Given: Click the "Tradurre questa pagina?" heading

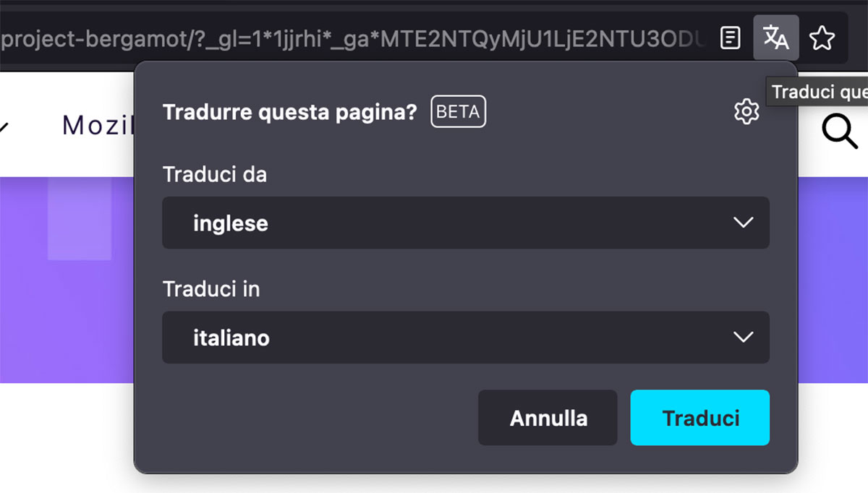Looking at the screenshot, I should tap(290, 113).
